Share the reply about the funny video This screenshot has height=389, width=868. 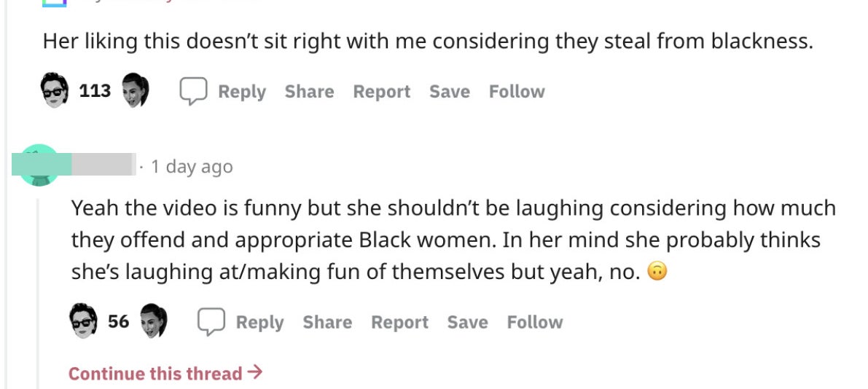pyautogui.click(x=327, y=322)
